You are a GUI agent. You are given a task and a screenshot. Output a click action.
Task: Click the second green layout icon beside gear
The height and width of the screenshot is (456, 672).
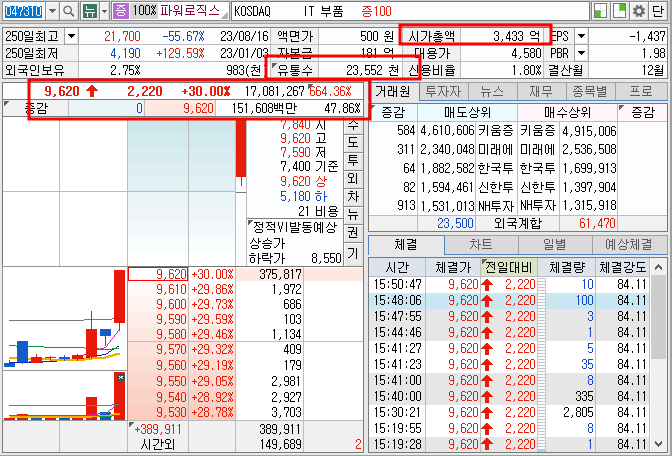[x=620, y=11]
